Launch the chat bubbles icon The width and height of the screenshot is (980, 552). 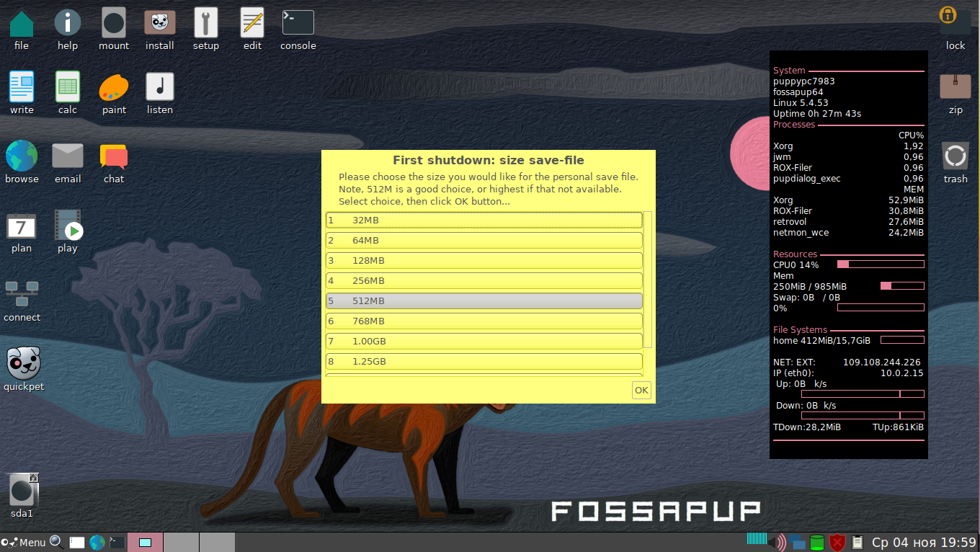tap(114, 156)
